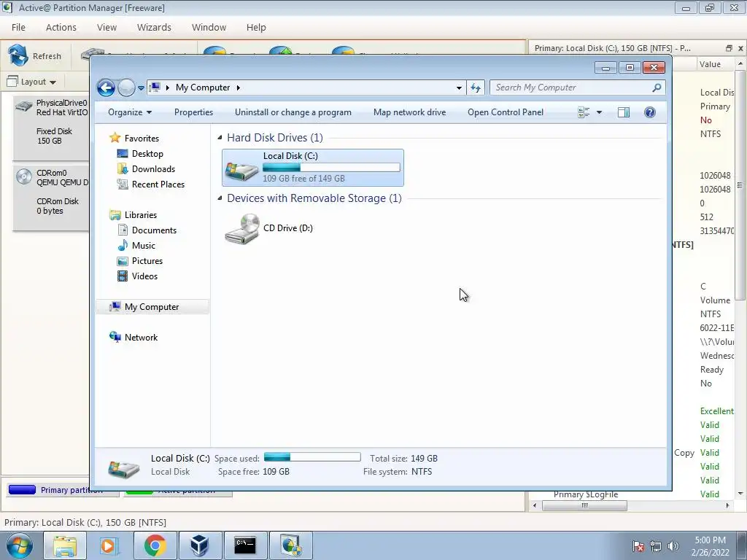Select CDRom0 disc icon

point(24,176)
